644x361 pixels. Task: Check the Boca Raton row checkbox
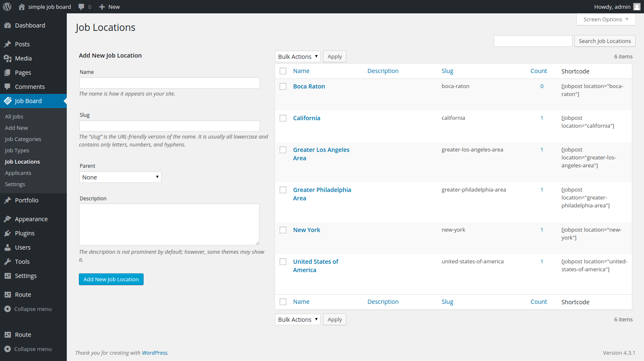pos(283,86)
